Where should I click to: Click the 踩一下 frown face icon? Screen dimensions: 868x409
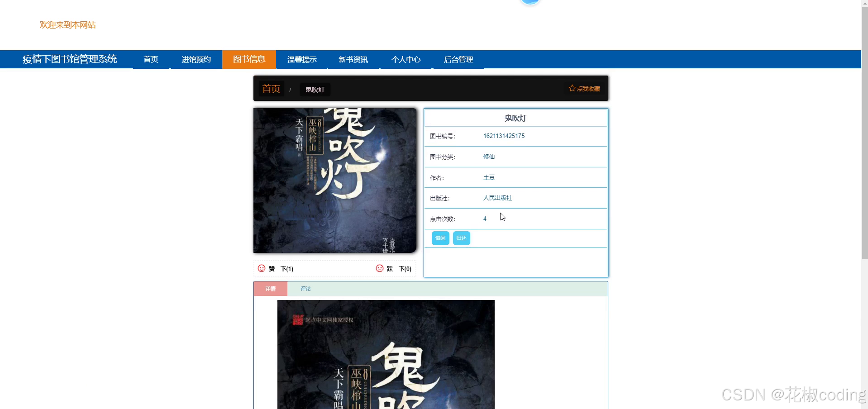(379, 268)
